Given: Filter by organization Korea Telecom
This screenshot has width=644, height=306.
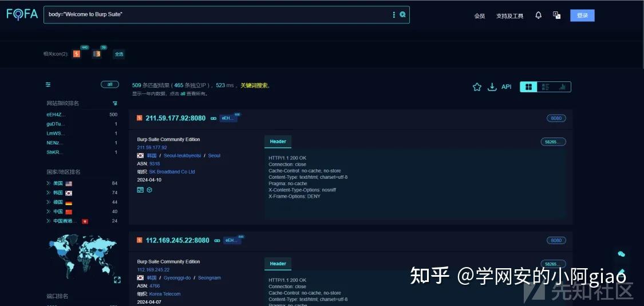Looking at the screenshot, I should [165, 294].
